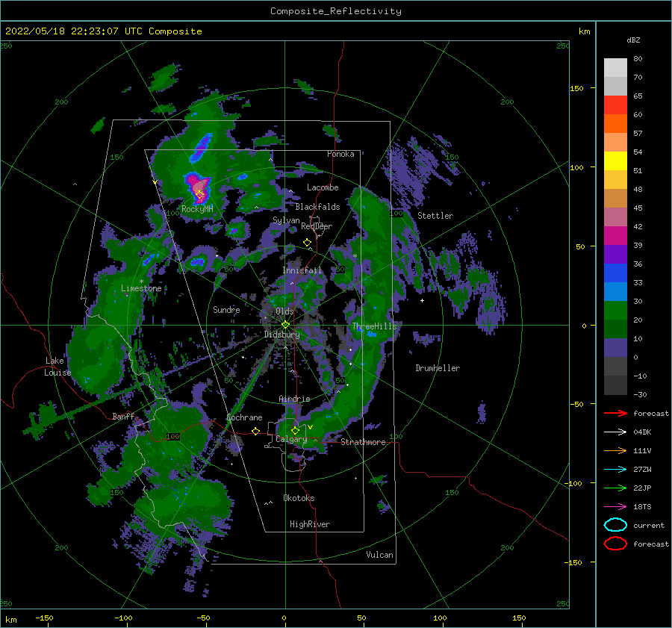Click the Calgary city label

[x=291, y=439]
